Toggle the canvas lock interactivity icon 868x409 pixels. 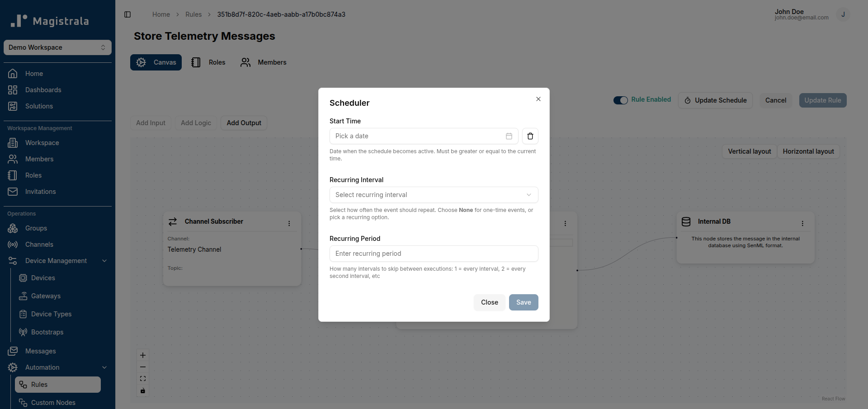point(143,390)
